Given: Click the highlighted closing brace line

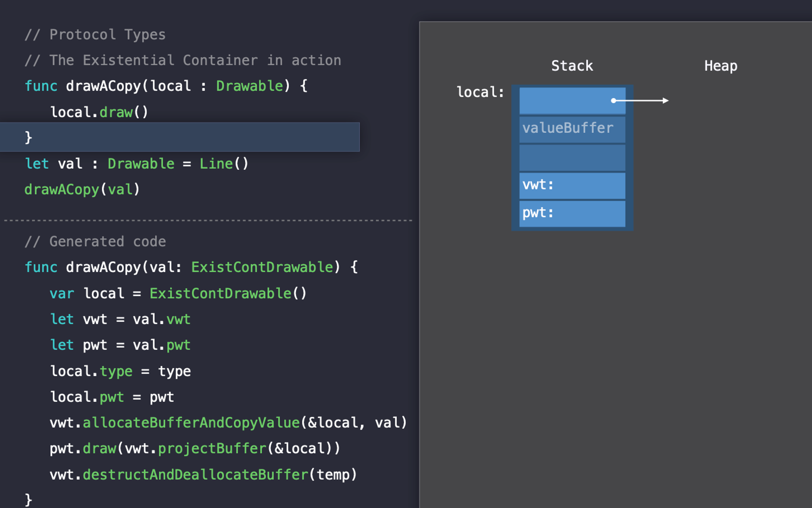Looking at the screenshot, I should 179,137.
